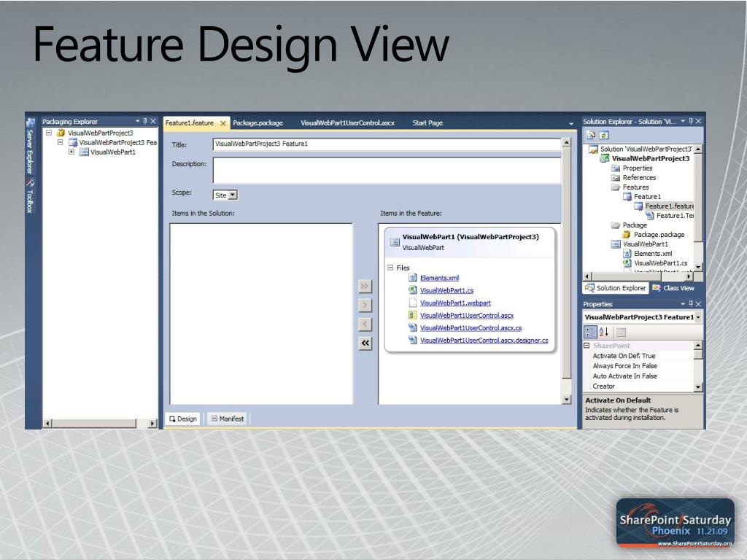Click Alphabetical sort icon in Properties

603,332
